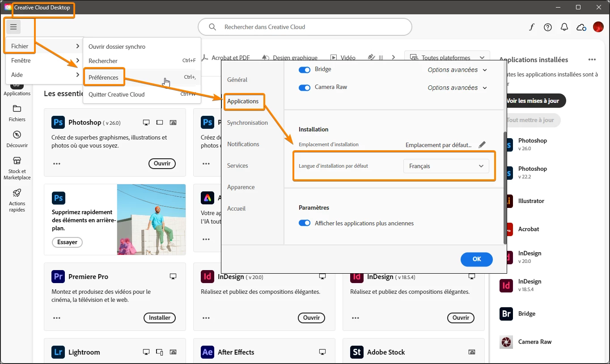The height and width of the screenshot is (364, 610).
Task: Expand Options avancées for Camera Raw
Action: pos(457,88)
